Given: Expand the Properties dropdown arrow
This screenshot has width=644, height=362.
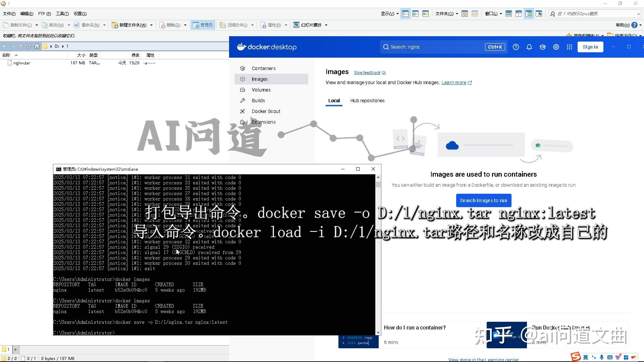Looking at the screenshot, I should point(286,25).
